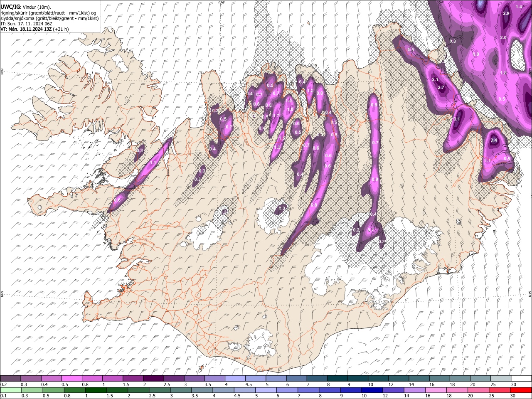Click the 3.4 precipitation value on the map
The width and height of the screenshot is (532, 399).
coord(494,140)
